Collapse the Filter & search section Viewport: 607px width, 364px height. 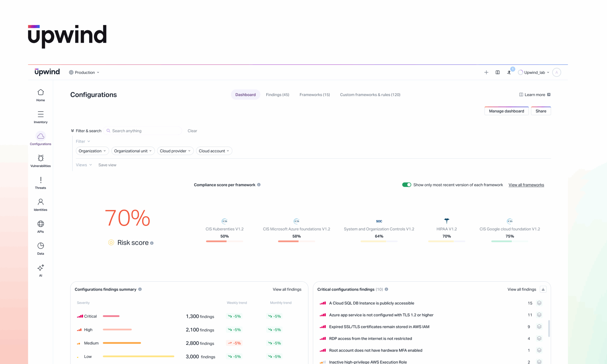click(x=73, y=131)
